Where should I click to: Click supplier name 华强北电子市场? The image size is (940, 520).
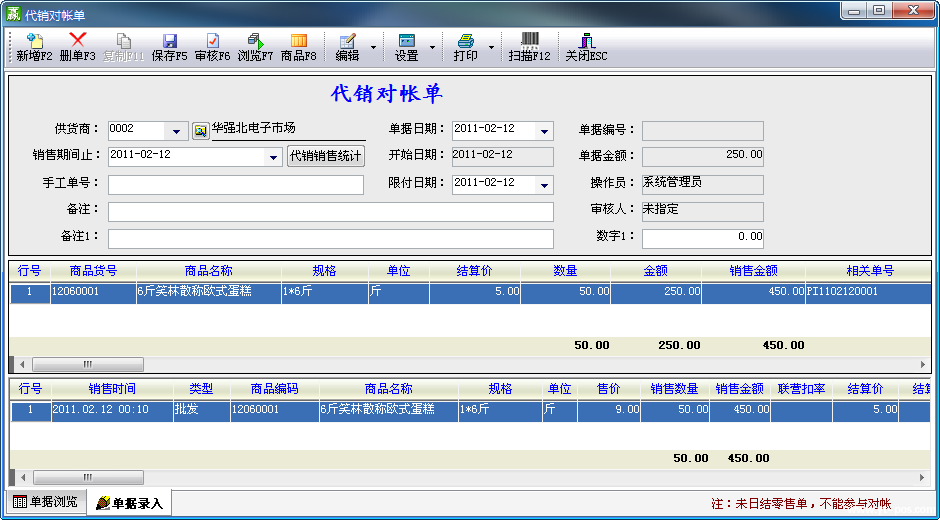point(254,128)
